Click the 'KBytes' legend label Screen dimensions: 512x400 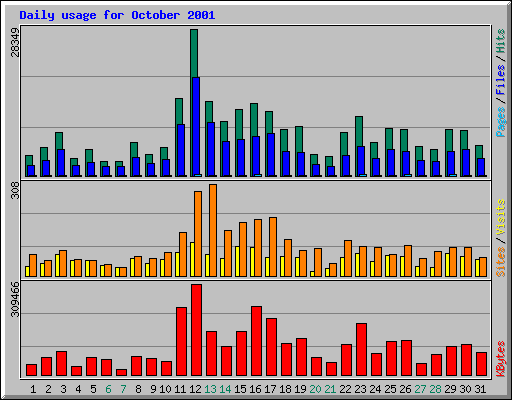click(x=501, y=359)
